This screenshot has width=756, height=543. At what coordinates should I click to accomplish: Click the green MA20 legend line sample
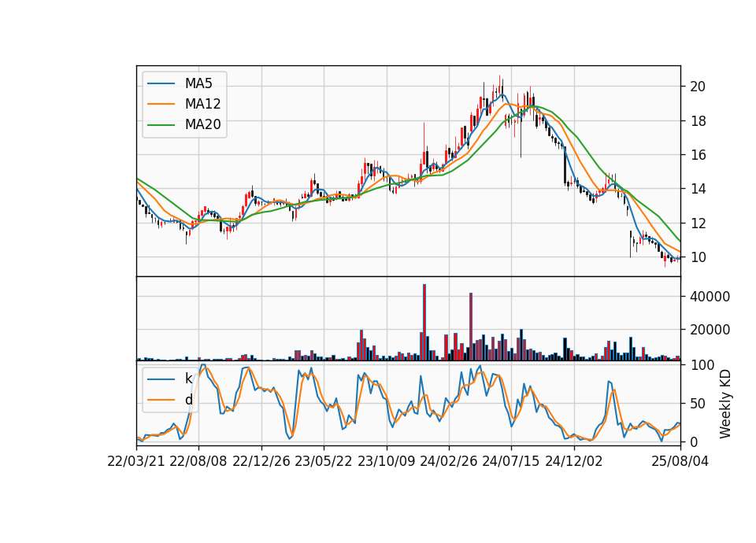click(x=161, y=125)
